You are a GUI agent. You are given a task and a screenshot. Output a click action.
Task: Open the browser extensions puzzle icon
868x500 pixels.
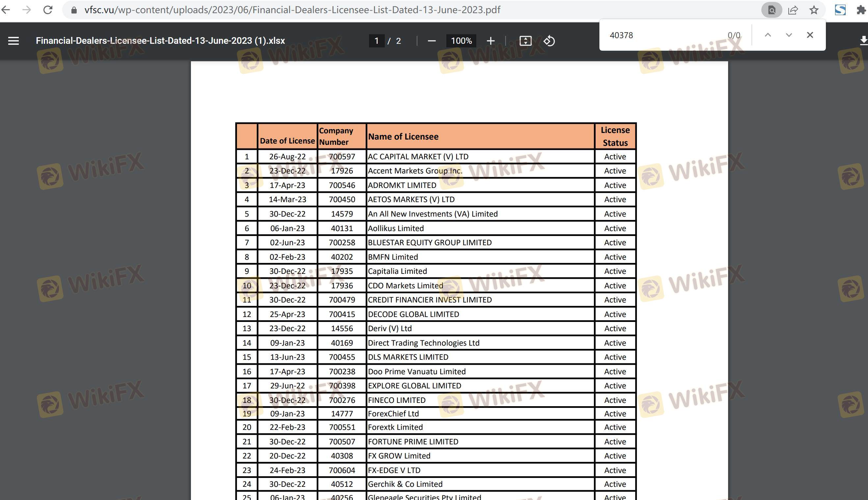[x=860, y=10]
